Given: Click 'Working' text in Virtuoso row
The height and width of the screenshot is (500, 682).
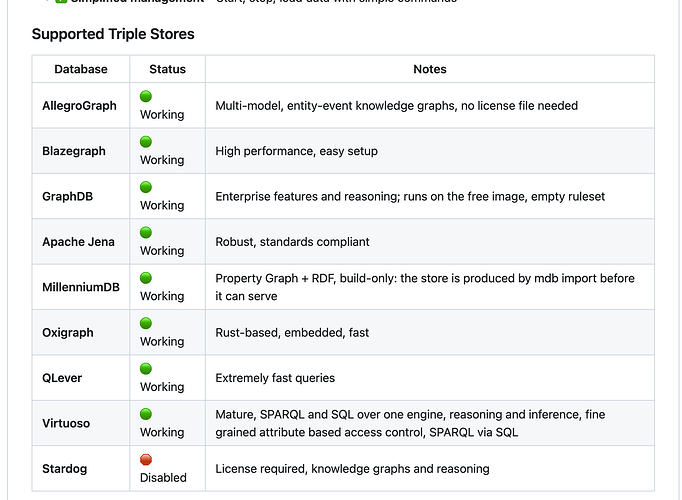Looking at the screenshot, I should coord(162,432).
